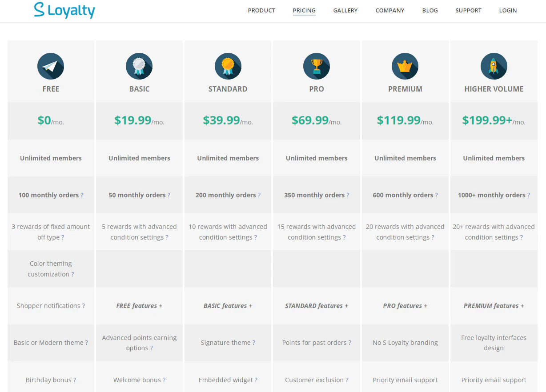The height and width of the screenshot is (392, 546).
Task: Show help for 15 rewards advanced settings
Action: [x=344, y=237]
